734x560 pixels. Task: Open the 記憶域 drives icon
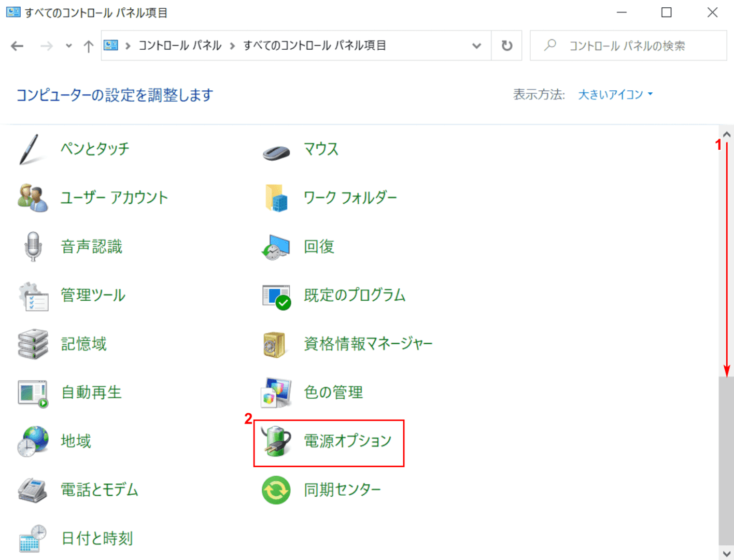(33, 344)
